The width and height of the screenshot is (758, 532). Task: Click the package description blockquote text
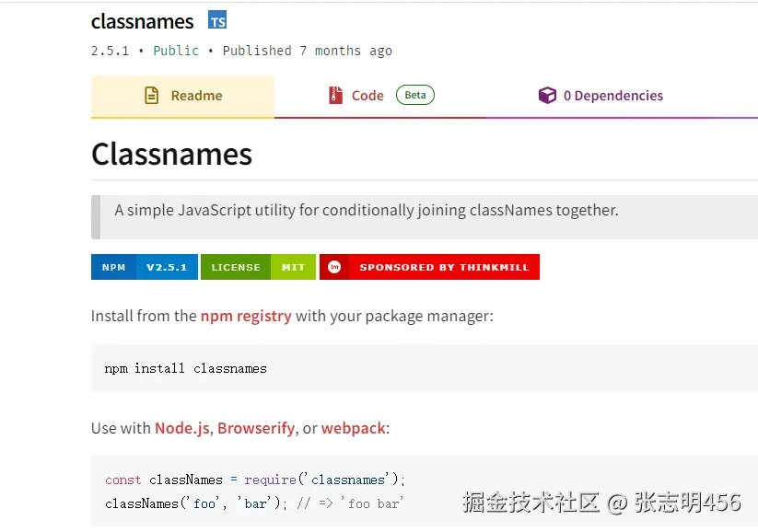click(x=367, y=210)
